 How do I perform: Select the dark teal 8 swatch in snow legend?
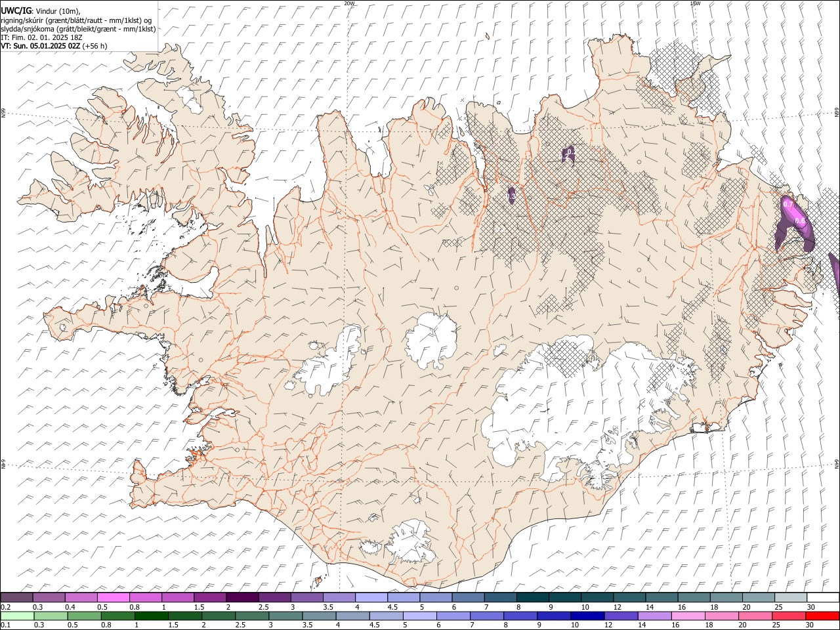(x=533, y=598)
